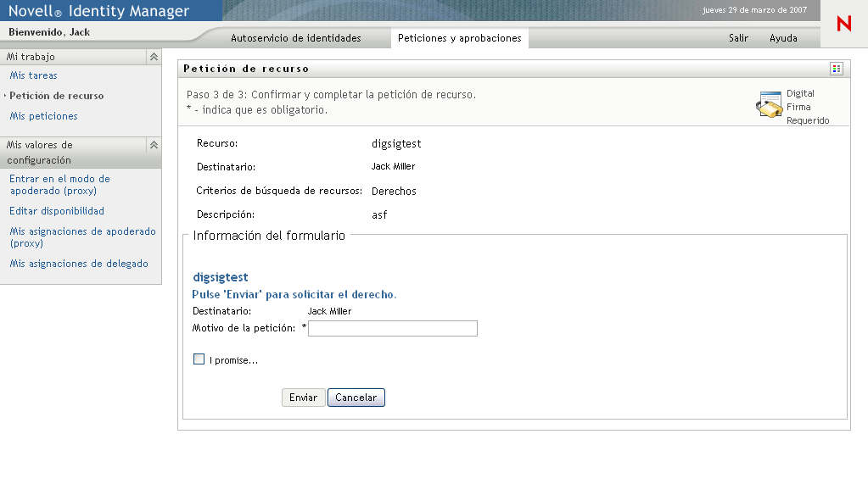
Task: Click the Novell Identity Manager title
Action: click(x=98, y=10)
